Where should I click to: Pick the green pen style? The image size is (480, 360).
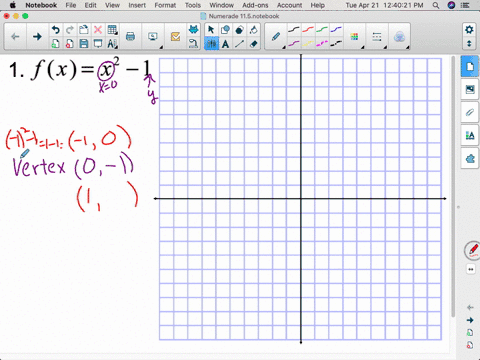322,30
